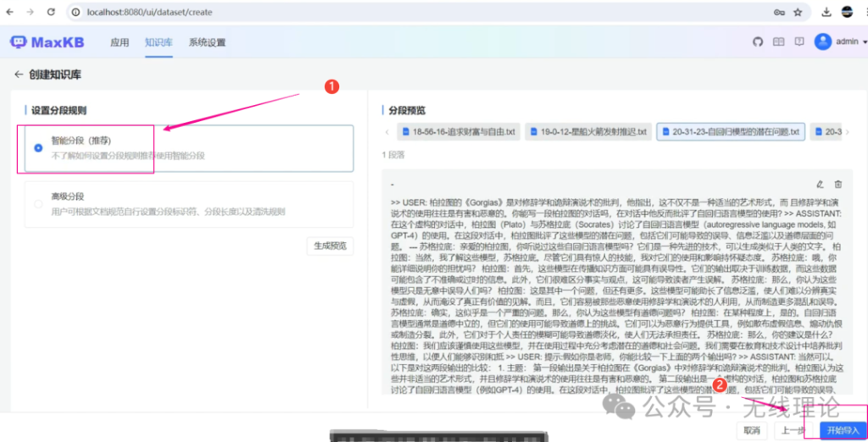The width and height of the screenshot is (868, 442).
Task: Open the documentation book icon
Action: tap(778, 41)
